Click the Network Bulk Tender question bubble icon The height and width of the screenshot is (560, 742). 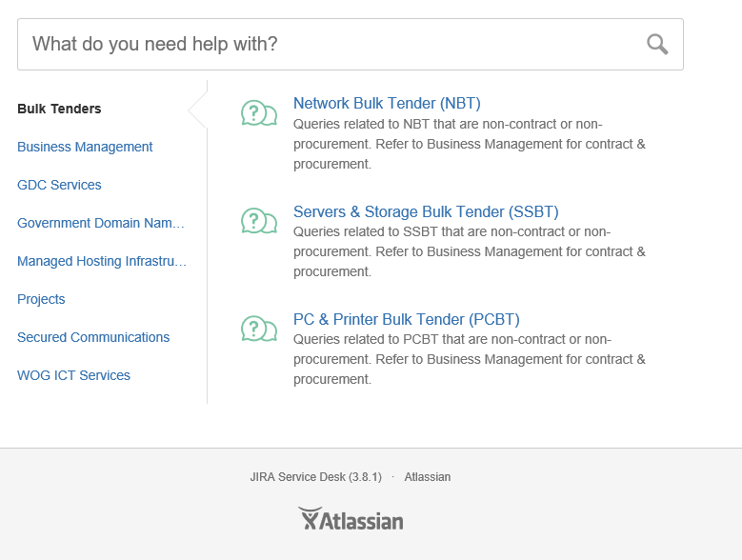[x=259, y=113]
